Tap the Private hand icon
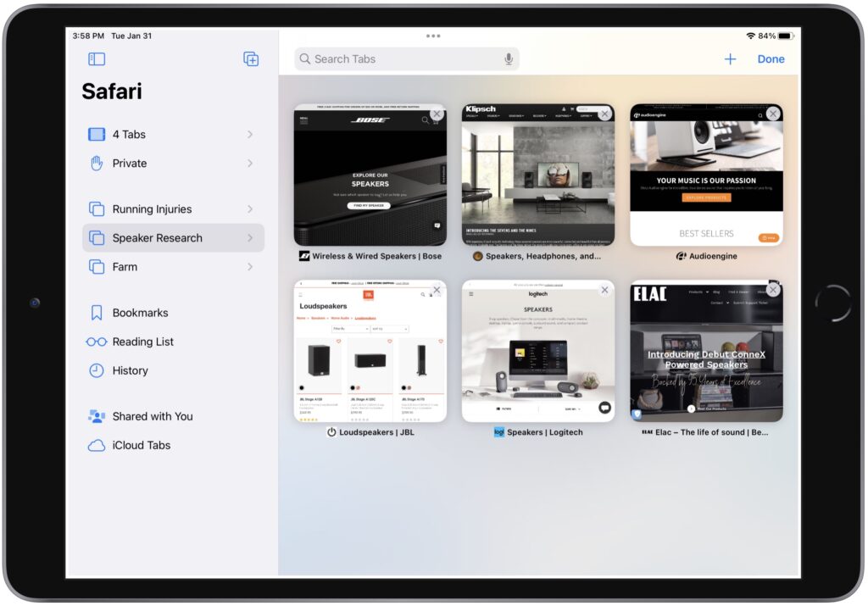Screen dimensions: 868x606 click(97, 164)
